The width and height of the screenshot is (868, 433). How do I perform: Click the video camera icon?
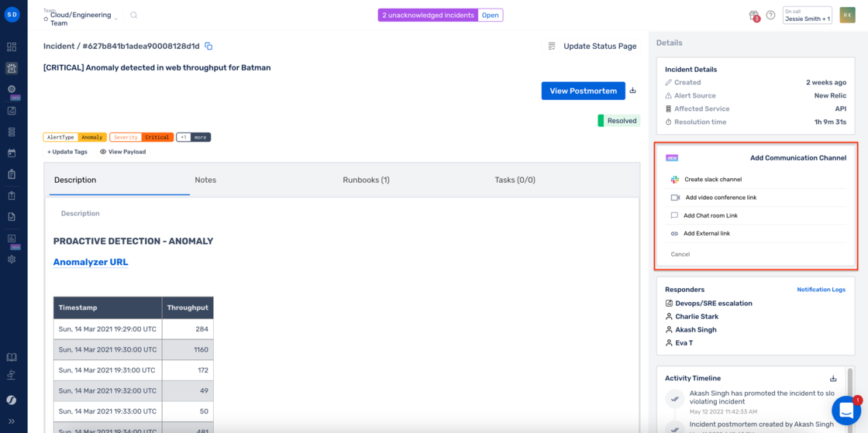pyautogui.click(x=675, y=198)
